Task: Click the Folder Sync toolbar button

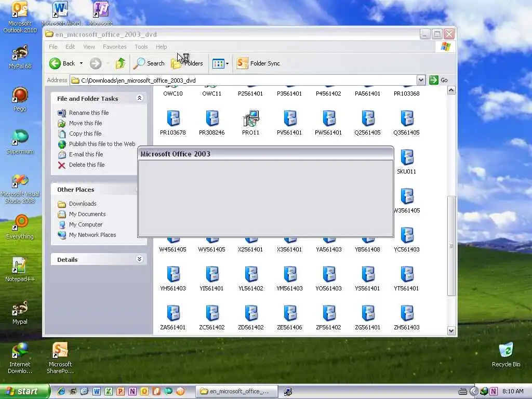Action: point(258,63)
